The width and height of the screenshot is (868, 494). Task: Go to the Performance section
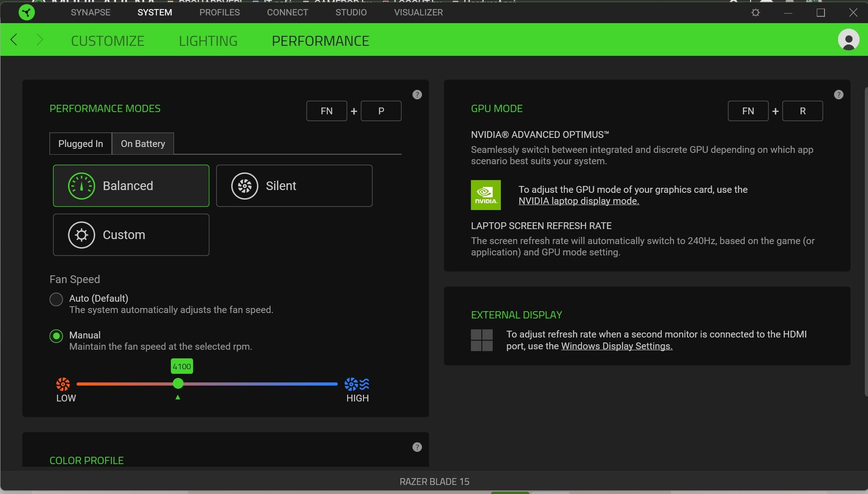click(320, 41)
